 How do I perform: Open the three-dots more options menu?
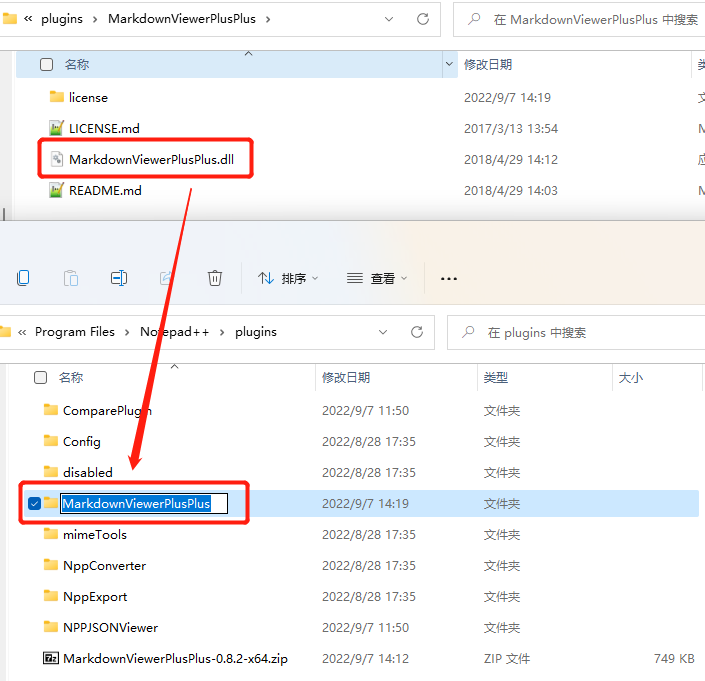449,279
